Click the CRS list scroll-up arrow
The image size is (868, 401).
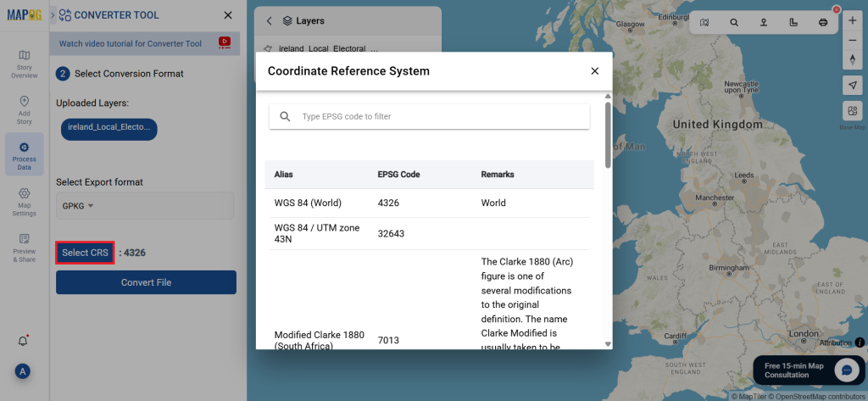point(608,97)
